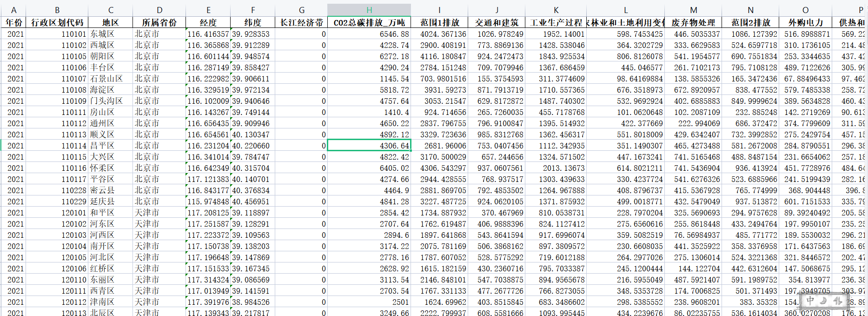The image size is (868, 316).
Task: Select 外购电力 cell 516.8988871
Action: click(806, 34)
